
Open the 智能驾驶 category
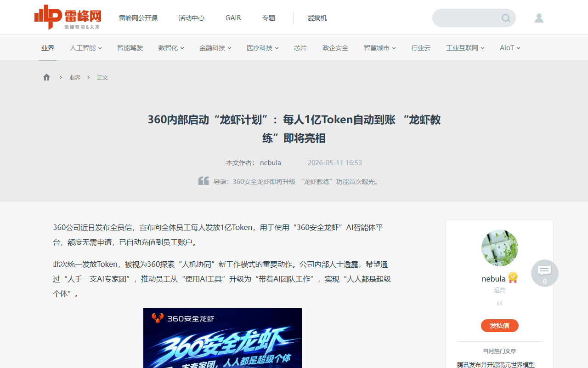coord(130,48)
